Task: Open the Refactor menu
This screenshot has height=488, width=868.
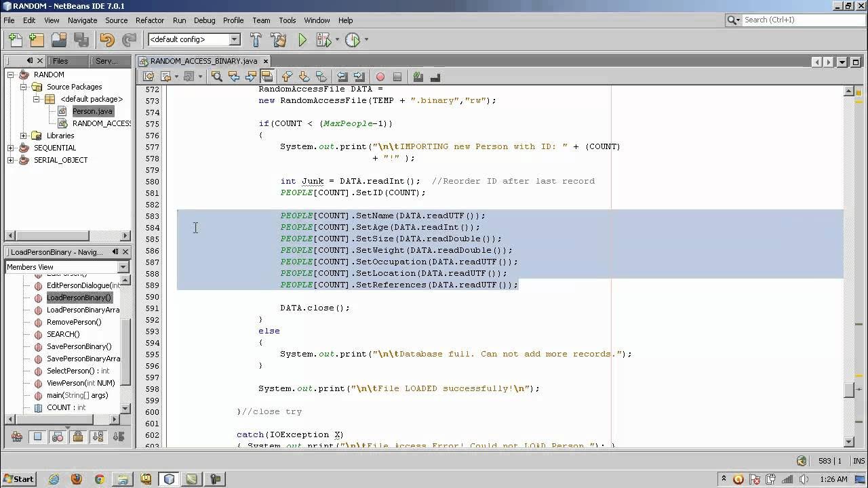Action: (149, 20)
